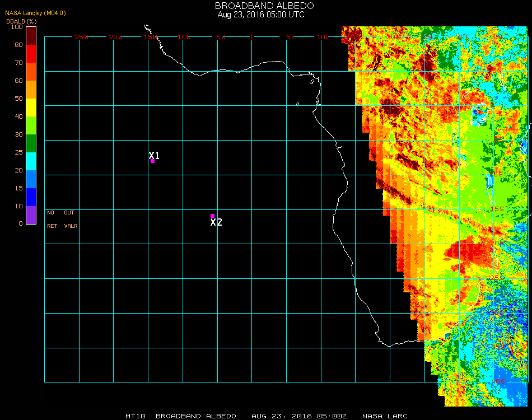Click the '25' colorbar tick label
Image resolution: width=532 pixels, height=420 pixels.
click(18, 152)
